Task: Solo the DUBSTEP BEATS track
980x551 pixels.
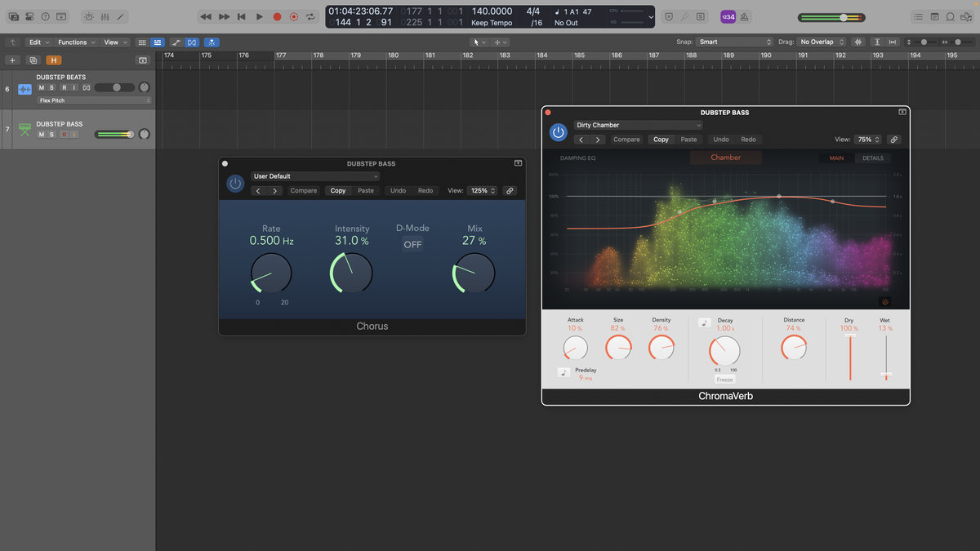Action: 53,87
